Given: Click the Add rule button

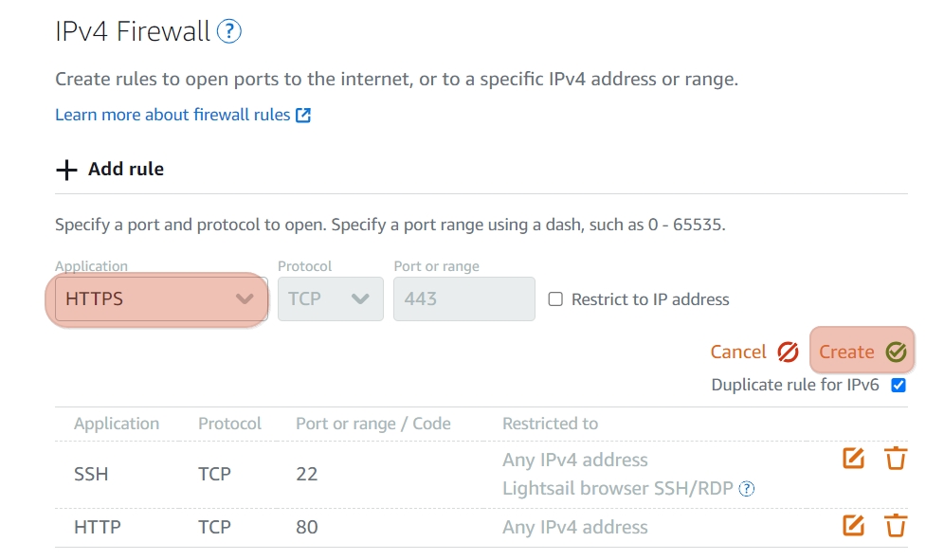Looking at the screenshot, I should (x=110, y=170).
